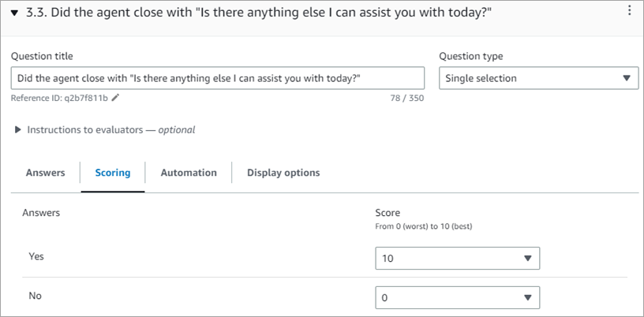644x317 pixels.
Task: Click the 78 / 350 character counter
Action: 407,98
